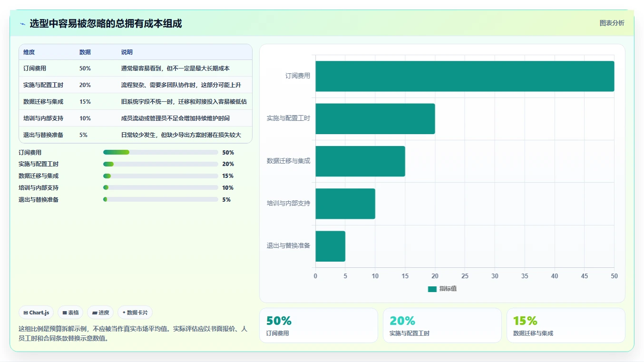The image size is (644, 362).
Task: Click the 培训与内部支持 y-axis label
Action: pyautogui.click(x=289, y=203)
